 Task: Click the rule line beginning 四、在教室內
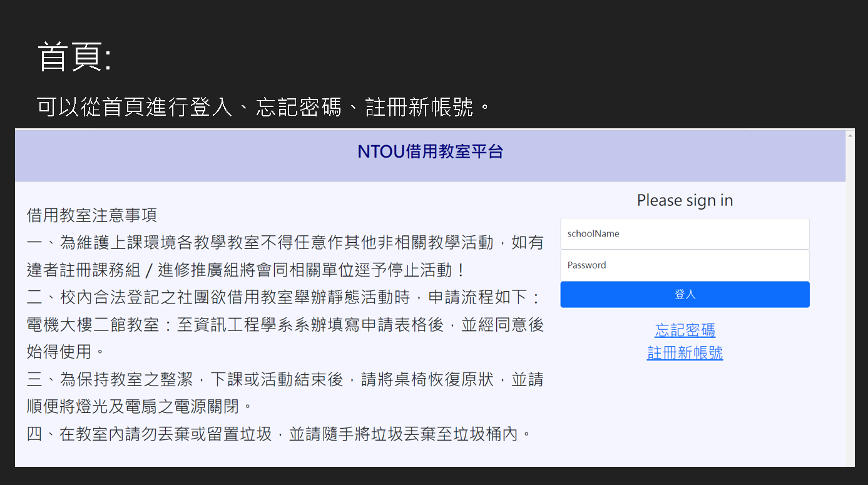point(280,434)
